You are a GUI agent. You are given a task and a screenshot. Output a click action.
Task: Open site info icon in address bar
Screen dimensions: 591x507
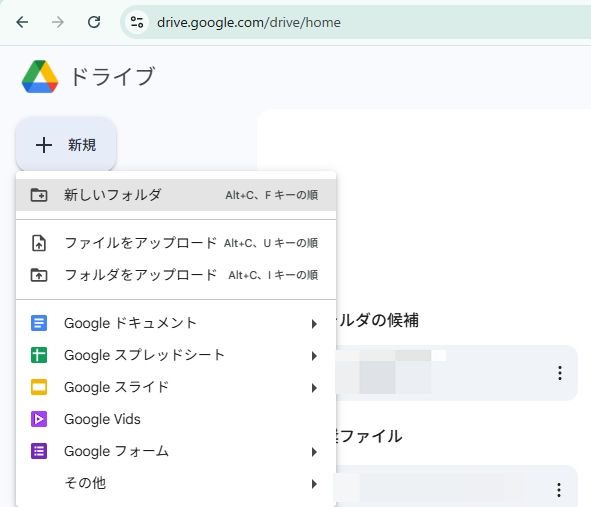click(137, 22)
